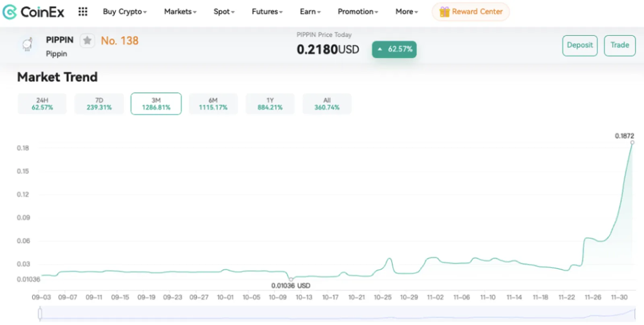Image resolution: width=644 pixels, height=325 pixels.
Task: Select the 3M trend tab
Action: click(x=156, y=104)
